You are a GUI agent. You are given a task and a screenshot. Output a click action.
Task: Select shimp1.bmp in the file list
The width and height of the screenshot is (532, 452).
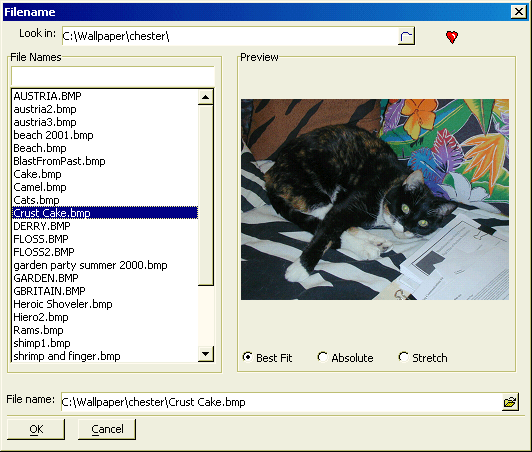pos(105,343)
